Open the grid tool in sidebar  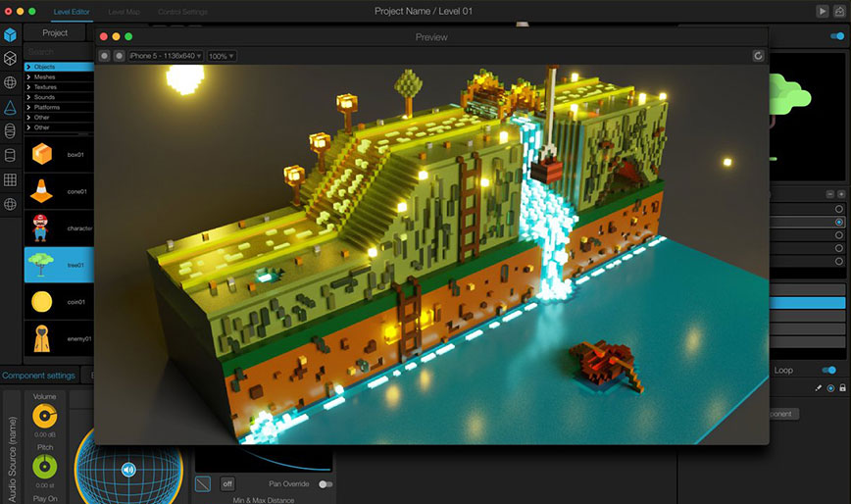point(10,179)
